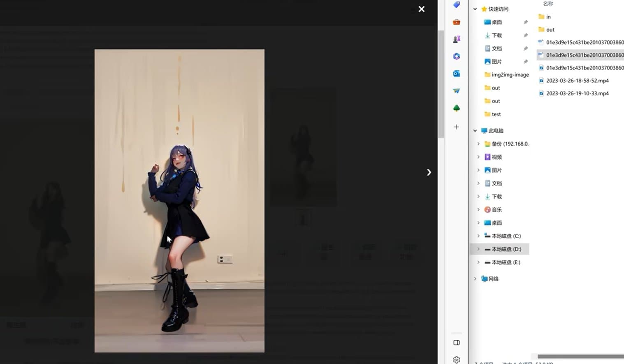Open sidebar settings gear icon
The height and width of the screenshot is (364, 624).
point(456,359)
